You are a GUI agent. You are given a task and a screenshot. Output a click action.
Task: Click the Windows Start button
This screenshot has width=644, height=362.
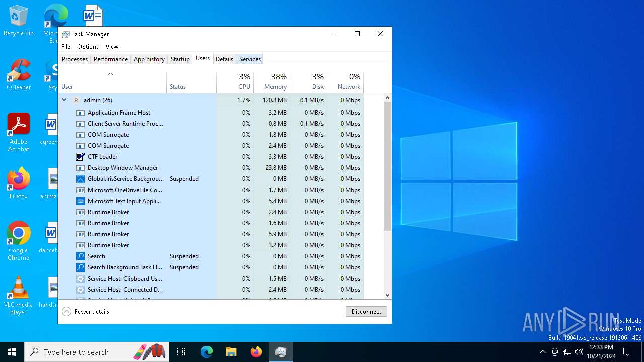(12, 352)
